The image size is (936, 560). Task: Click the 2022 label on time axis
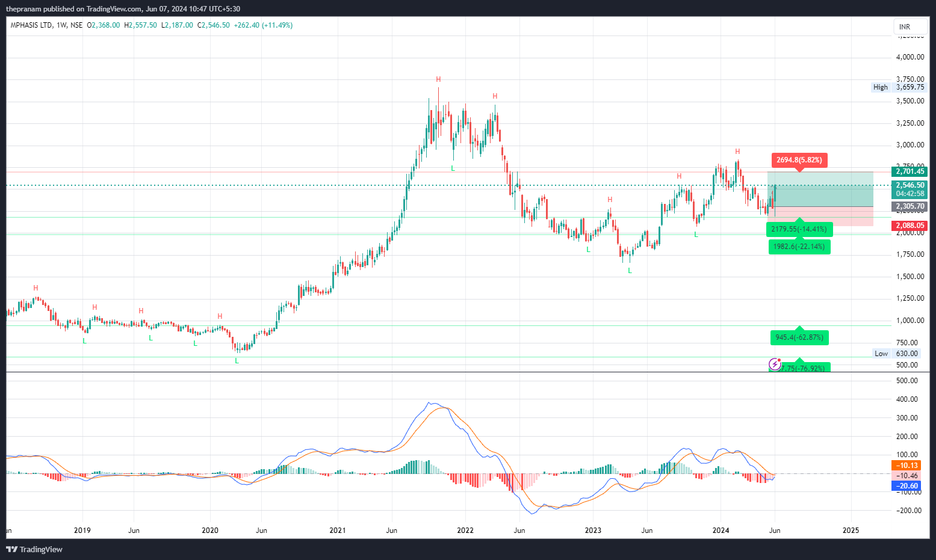pos(465,531)
